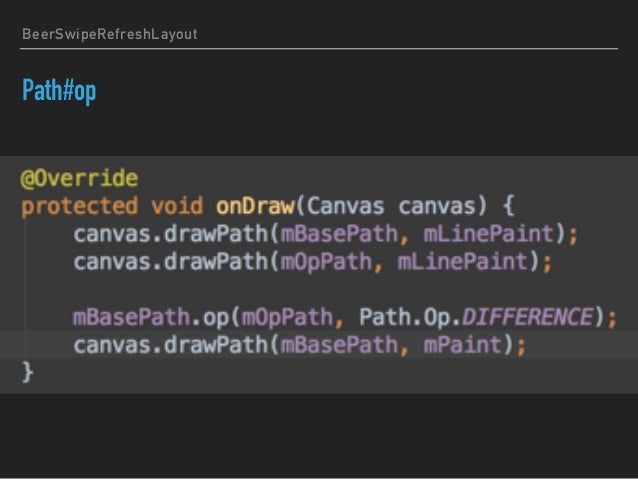Click the @Override annotation
Viewport: 638px width, 479px height.
pos(79,178)
